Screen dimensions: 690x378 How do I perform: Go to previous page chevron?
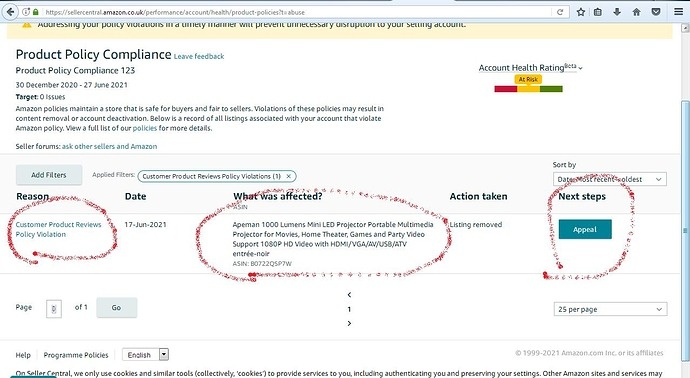coord(349,295)
